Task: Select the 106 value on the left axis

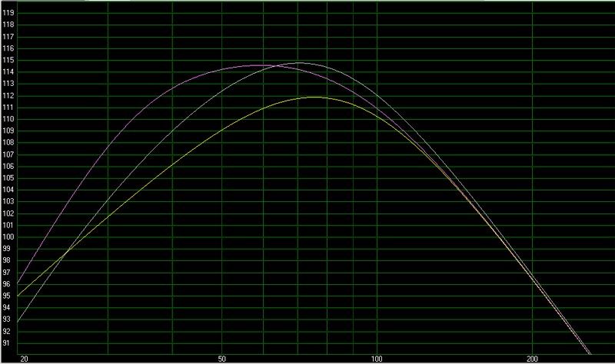Action: click(x=8, y=167)
